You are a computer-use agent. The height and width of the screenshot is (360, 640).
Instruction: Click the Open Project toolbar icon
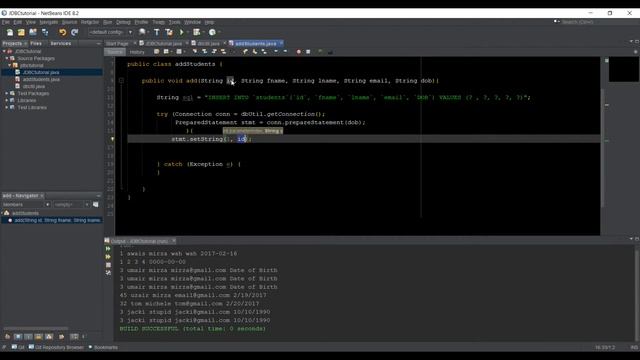(33, 32)
